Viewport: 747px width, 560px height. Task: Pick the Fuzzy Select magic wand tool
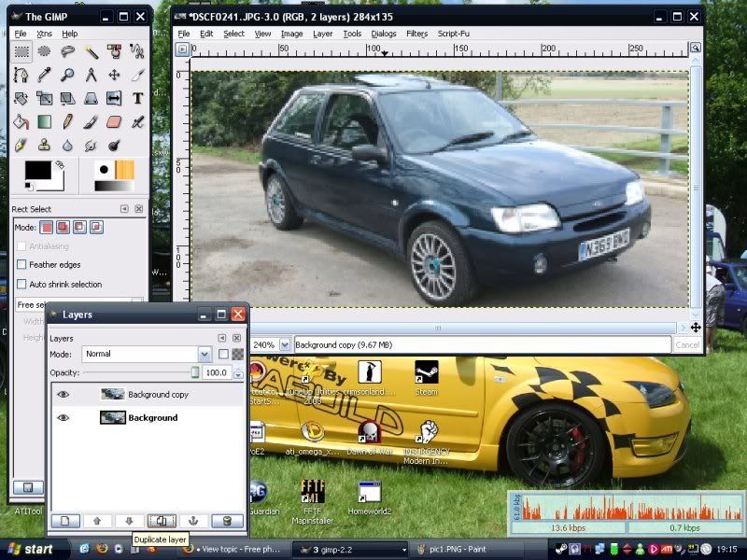(91, 51)
